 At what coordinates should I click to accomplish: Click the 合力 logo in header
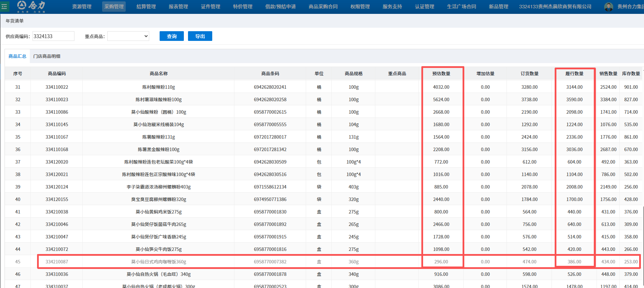[x=32, y=6]
